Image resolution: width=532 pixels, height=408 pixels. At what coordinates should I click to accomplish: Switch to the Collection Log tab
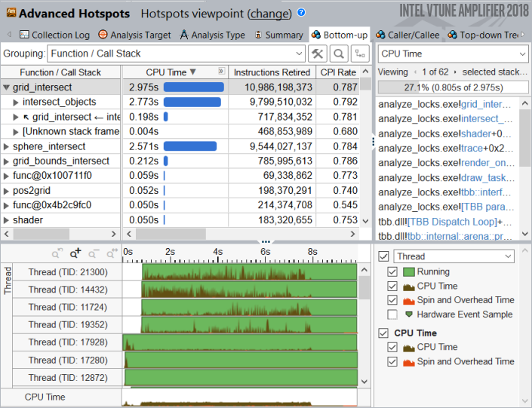click(54, 35)
